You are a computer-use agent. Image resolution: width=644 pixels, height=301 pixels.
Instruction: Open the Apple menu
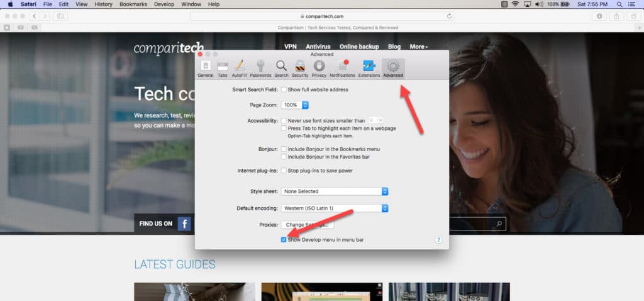click(10, 4)
